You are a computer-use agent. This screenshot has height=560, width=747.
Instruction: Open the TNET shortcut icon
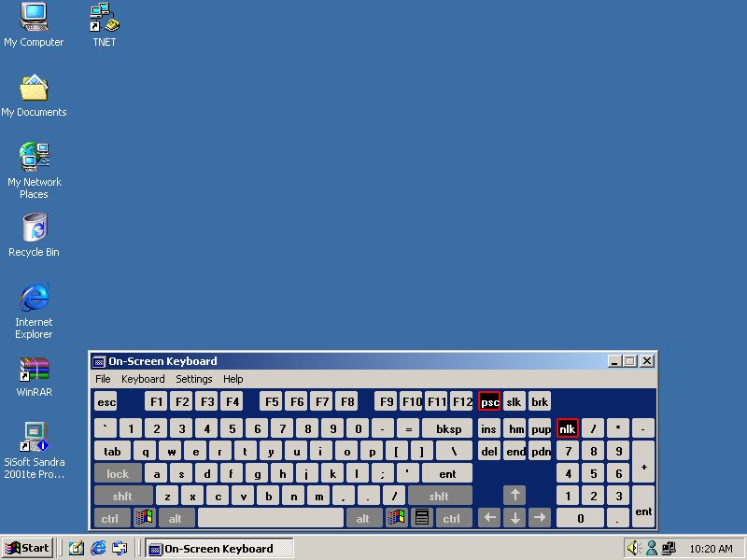coord(104,18)
